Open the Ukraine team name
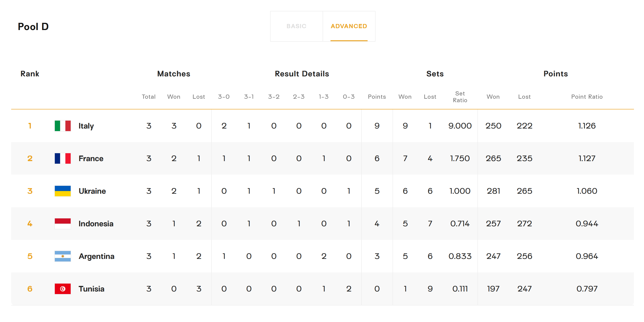 click(92, 191)
